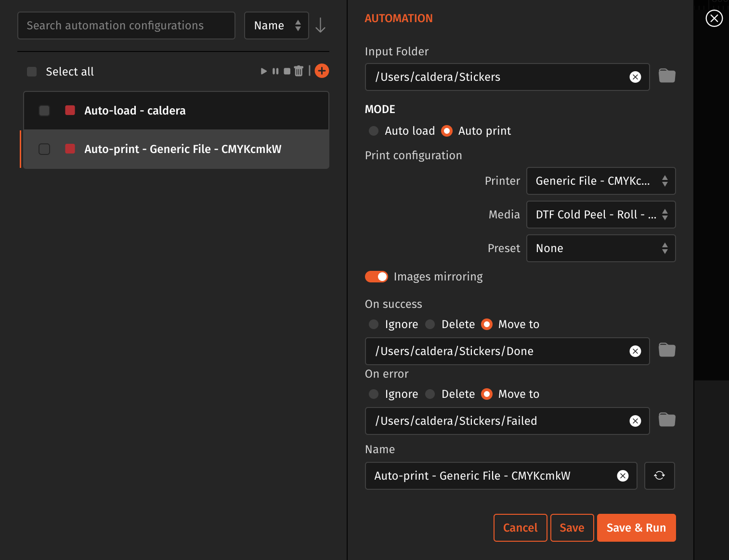Open the Media dropdown

click(601, 215)
